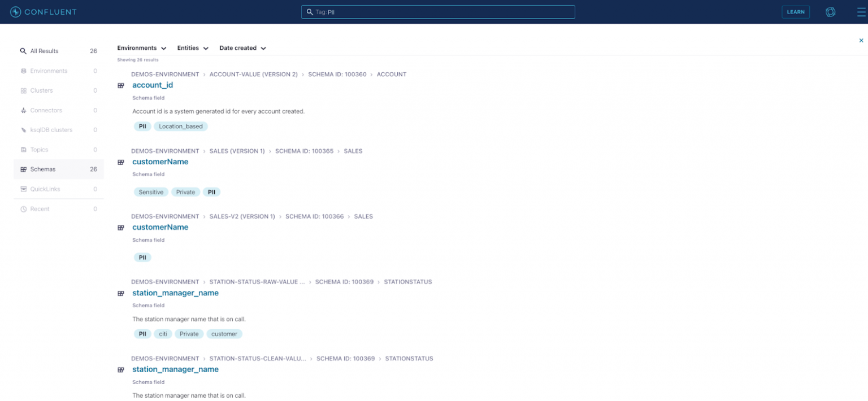
Task: Click the Connectors sidebar icon
Action: (24, 111)
